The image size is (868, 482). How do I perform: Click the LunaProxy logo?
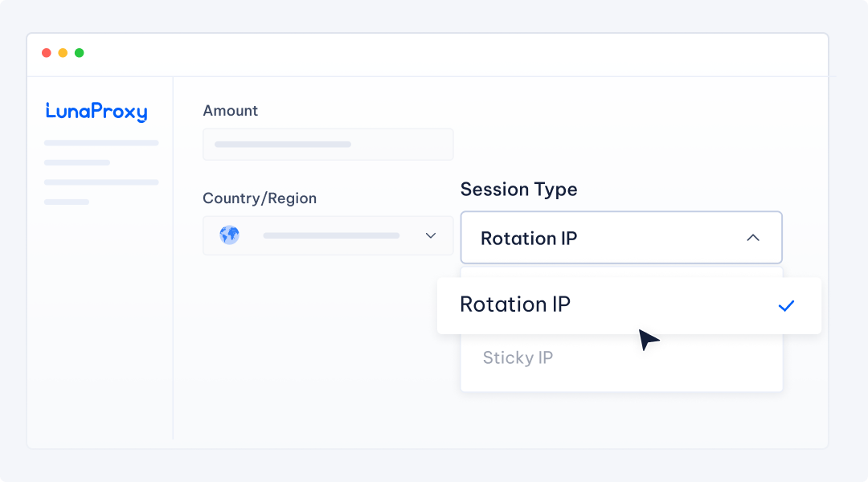[96, 112]
